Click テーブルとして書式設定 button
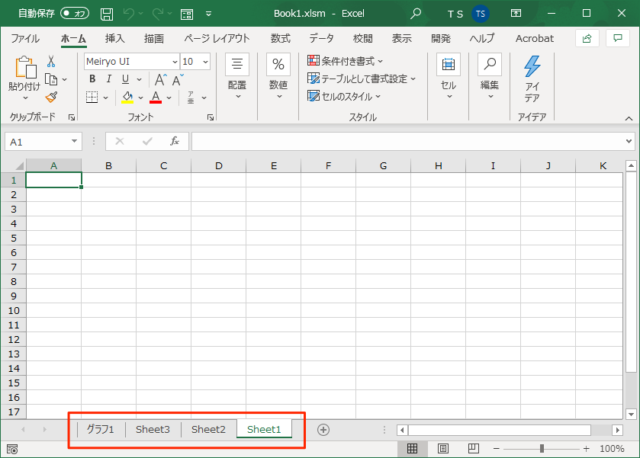This screenshot has width=640, height=458. pos(361,79)
